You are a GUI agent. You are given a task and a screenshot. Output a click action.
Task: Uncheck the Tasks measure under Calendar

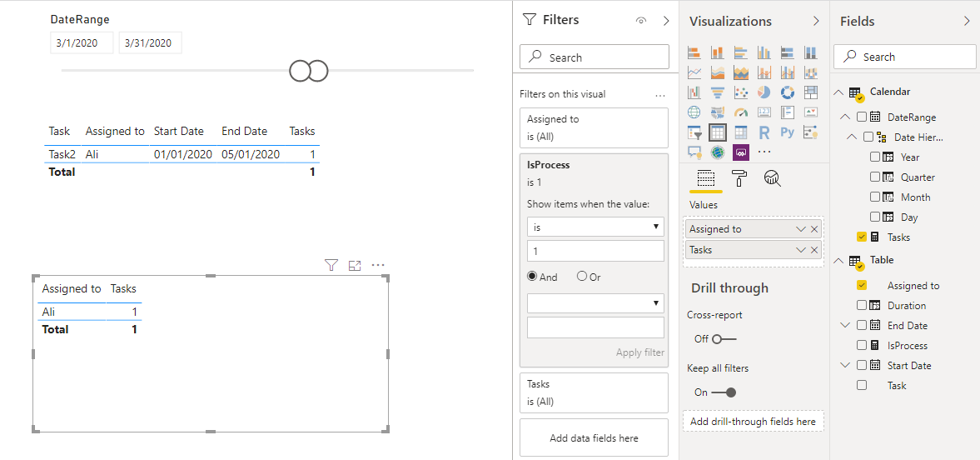862,237
